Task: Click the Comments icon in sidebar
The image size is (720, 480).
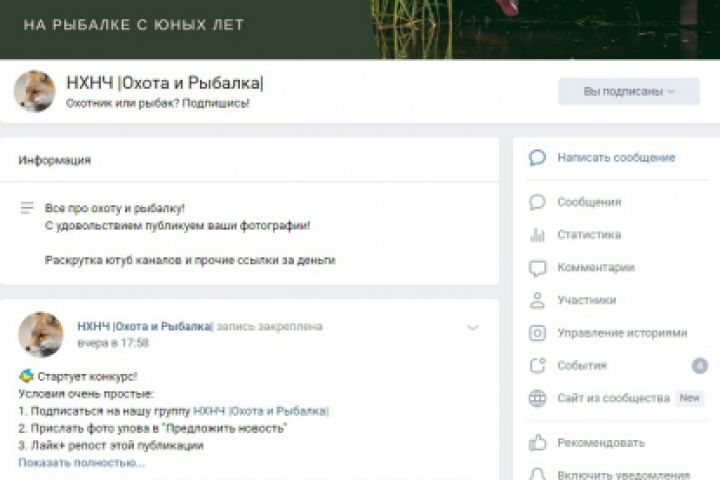Action: 537,268
